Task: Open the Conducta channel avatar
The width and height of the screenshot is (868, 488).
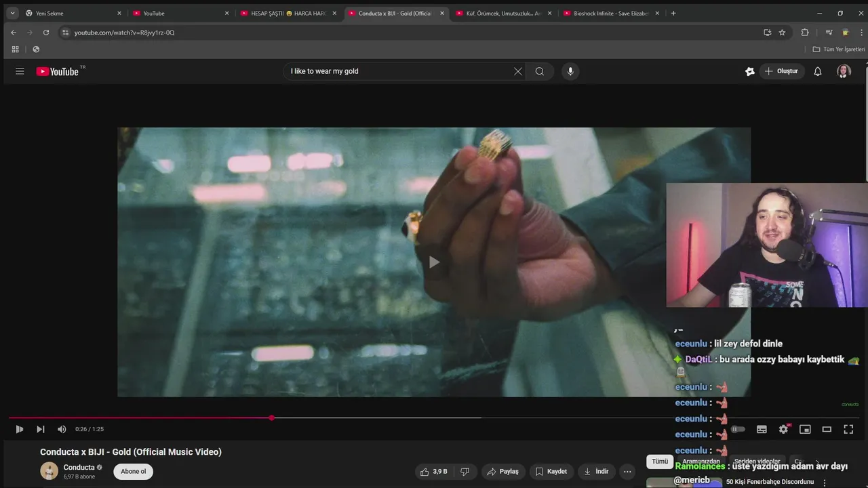Action: (x=49, y=471)
